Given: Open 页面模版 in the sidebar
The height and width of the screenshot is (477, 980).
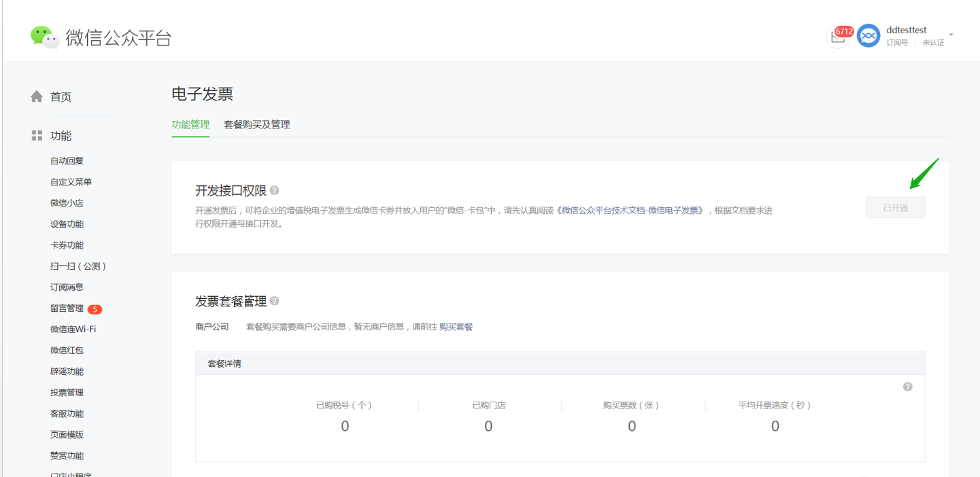Looking at the screenshot, I should tap(67, 435).
